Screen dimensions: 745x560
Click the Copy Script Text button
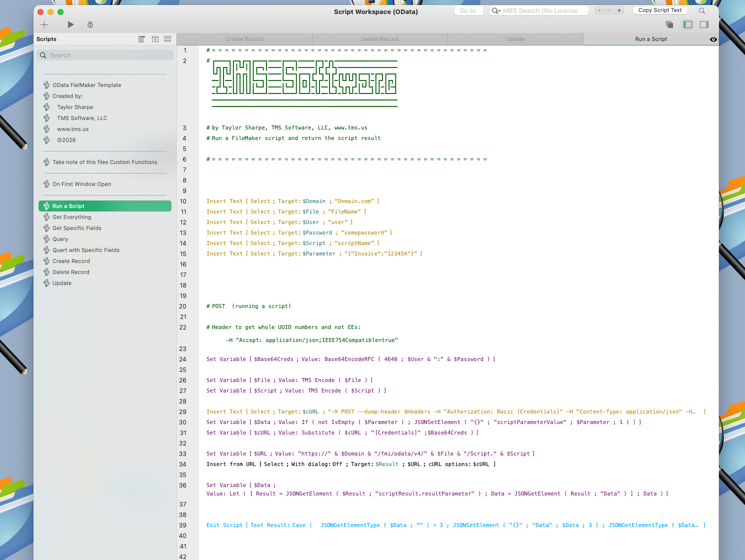(x=659, y=10)
